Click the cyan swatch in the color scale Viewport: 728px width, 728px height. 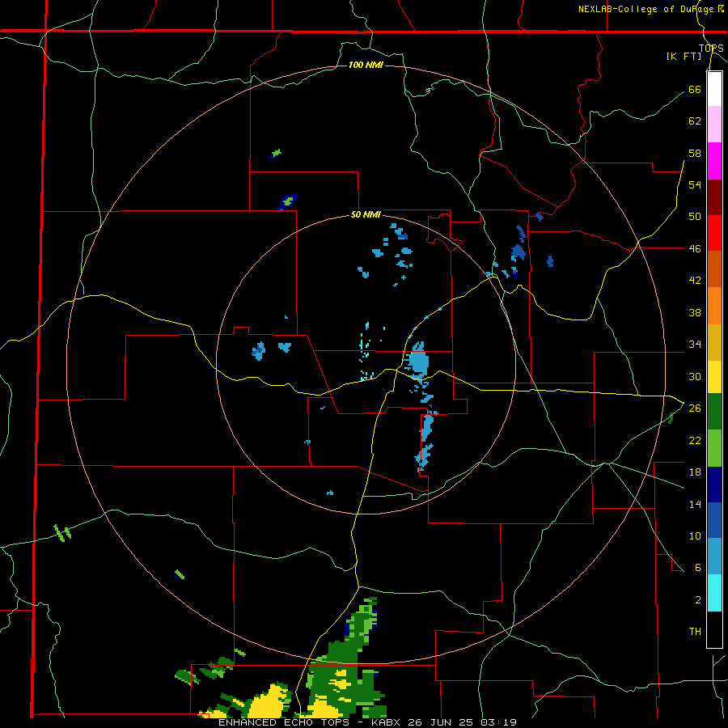click(x=714, y=593)
